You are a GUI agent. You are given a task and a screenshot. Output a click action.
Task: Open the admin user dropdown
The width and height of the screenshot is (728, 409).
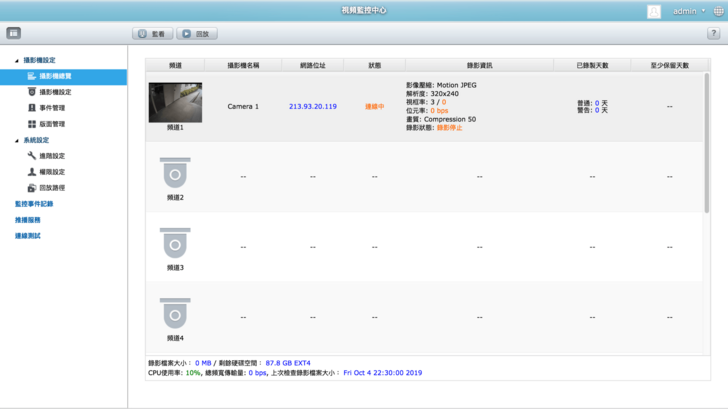click(x=689, y=11)
